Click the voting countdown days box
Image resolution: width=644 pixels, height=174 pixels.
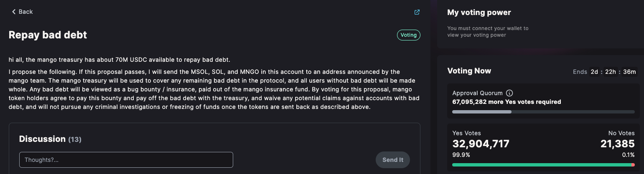[x=594, y=72]
